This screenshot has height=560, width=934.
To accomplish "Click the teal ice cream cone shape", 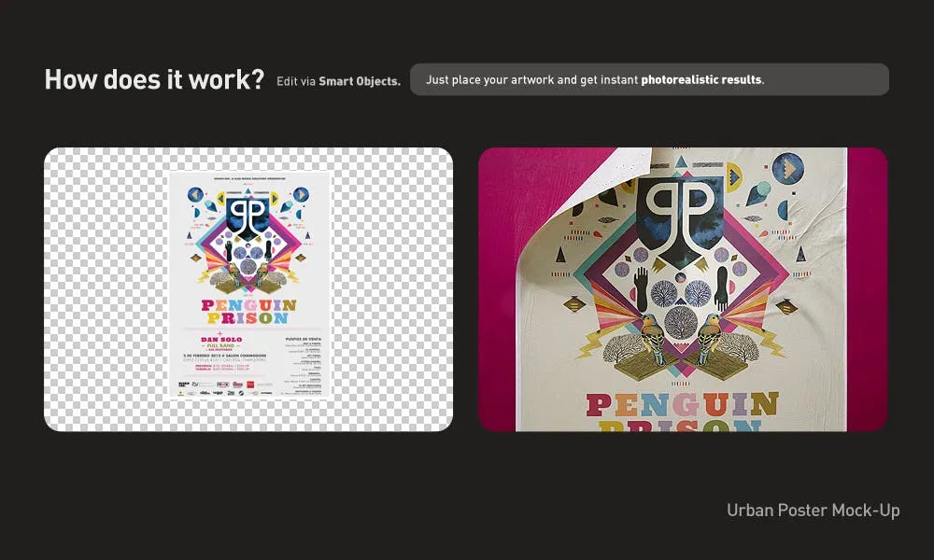I will pyautogui.click(x=757, y=192).
